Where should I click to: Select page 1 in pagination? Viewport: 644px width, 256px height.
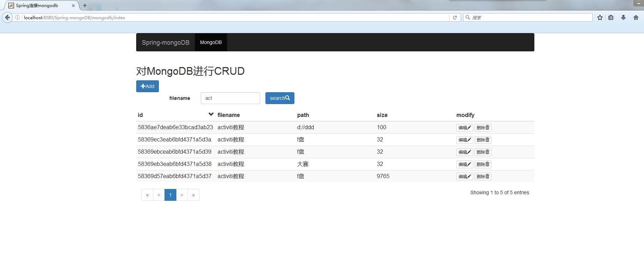coord(170,195)
